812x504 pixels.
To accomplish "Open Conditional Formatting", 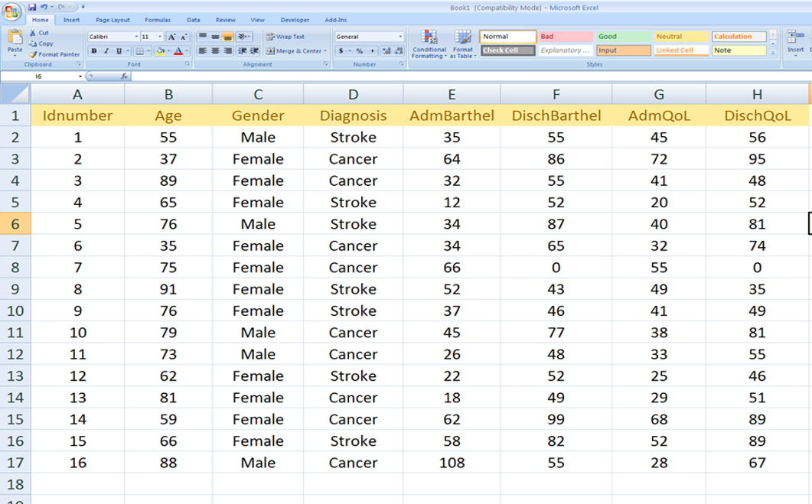I will pyautogui.click(x=429, y=44).
